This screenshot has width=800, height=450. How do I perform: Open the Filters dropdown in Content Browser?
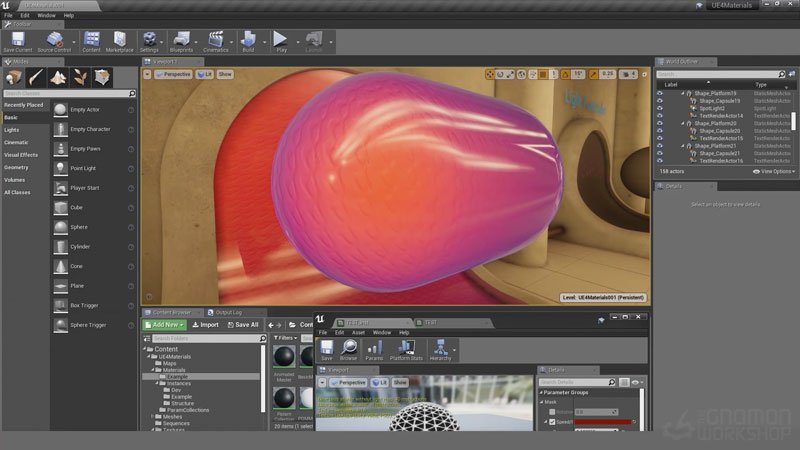(285, 338)
